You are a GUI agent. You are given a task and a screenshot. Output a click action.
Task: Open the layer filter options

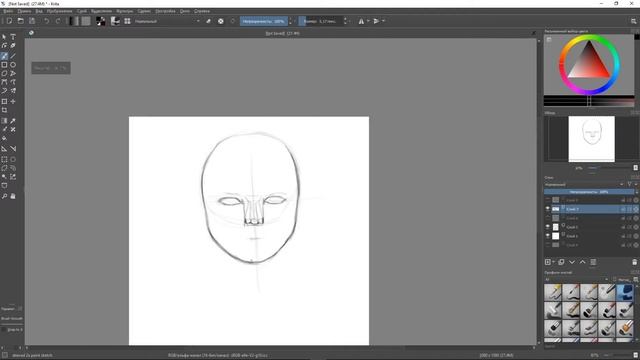630,184
